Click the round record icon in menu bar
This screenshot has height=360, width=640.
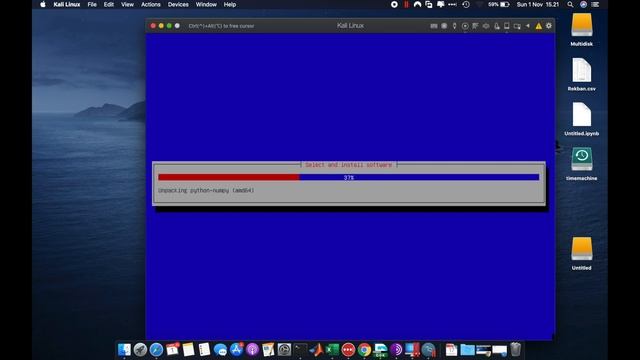(394, 4)
